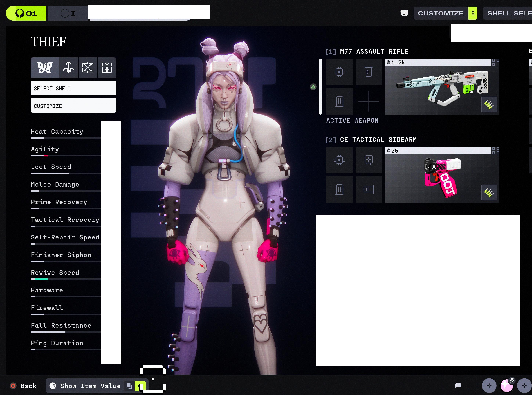Click the 'ACTIVE WEAPON' label
This screenshot has height=395, width=532.
click(x=352, y=120)
